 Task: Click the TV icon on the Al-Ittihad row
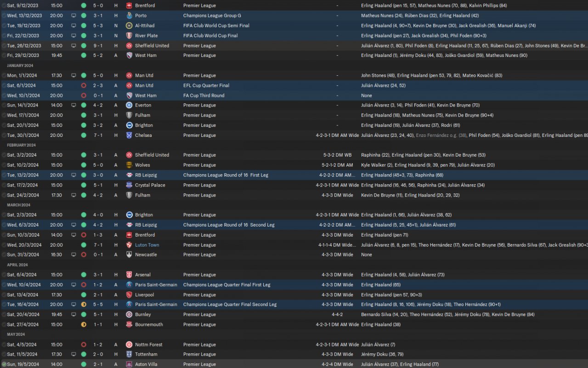(x=73, y=26)
